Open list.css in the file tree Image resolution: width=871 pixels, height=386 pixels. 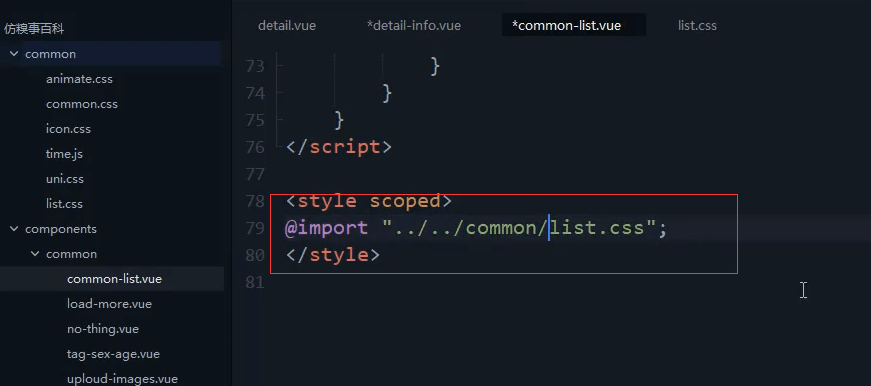(64, 204)
